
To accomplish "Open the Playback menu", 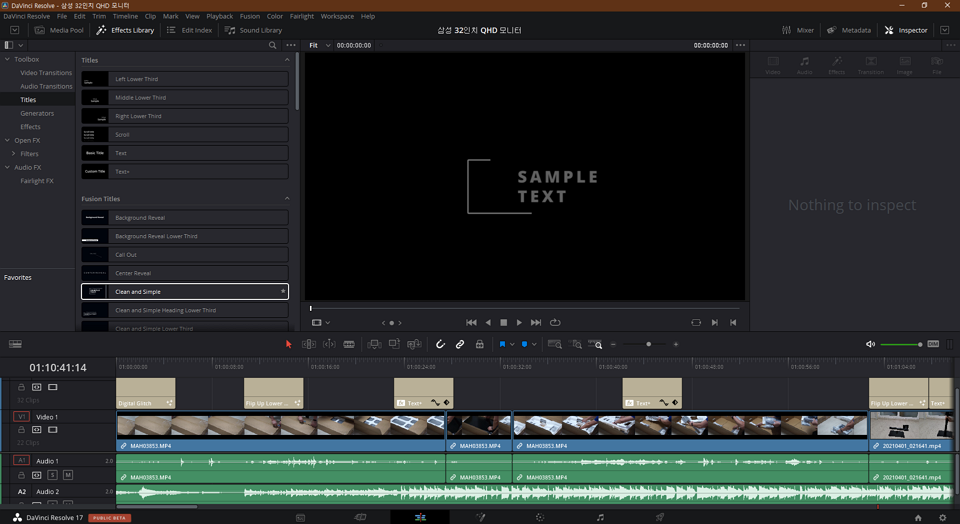I will [x=219, y=16].
